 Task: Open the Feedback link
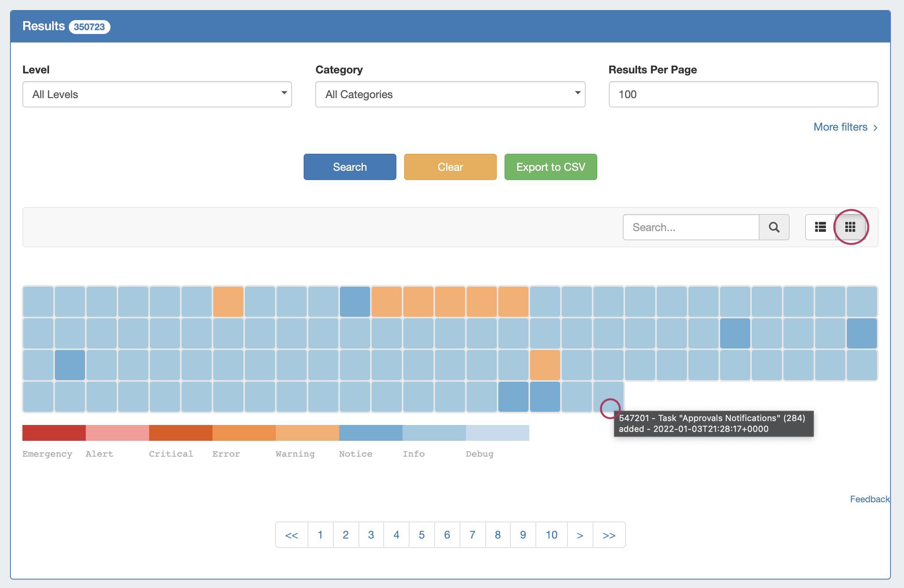(870, 499)
